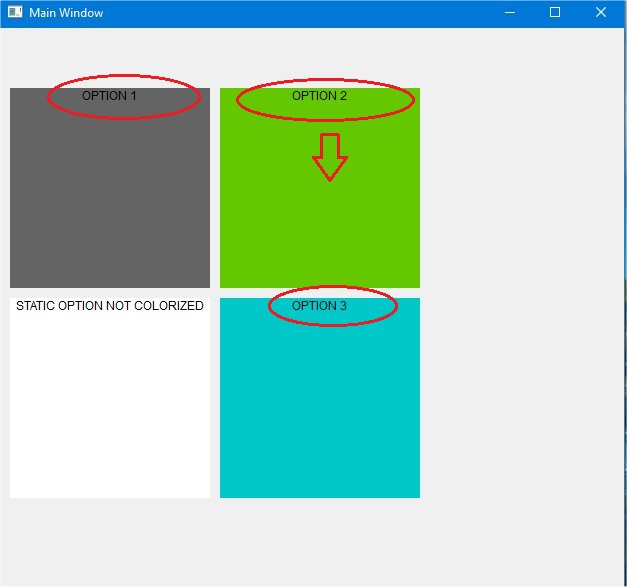
Task: Click the Main Window title text
Action: [x=66, y=13]
